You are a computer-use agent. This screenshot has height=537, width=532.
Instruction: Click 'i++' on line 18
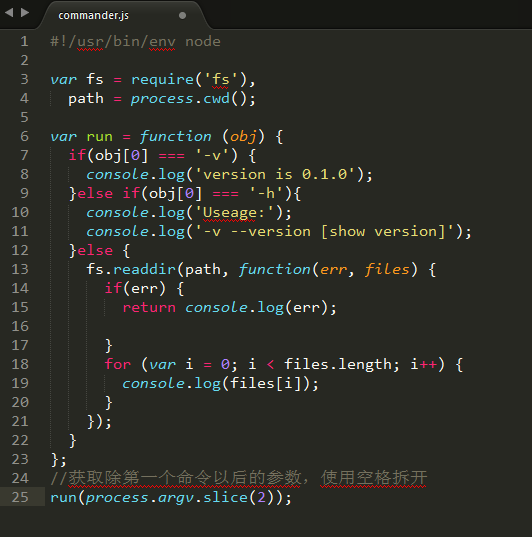[423, 364]
